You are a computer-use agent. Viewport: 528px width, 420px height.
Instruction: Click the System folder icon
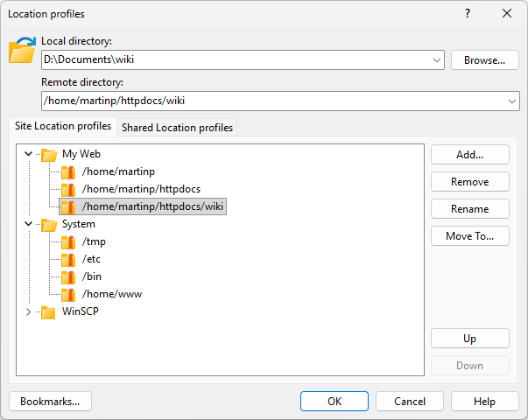pyautogui.click(x=49, y=225)
